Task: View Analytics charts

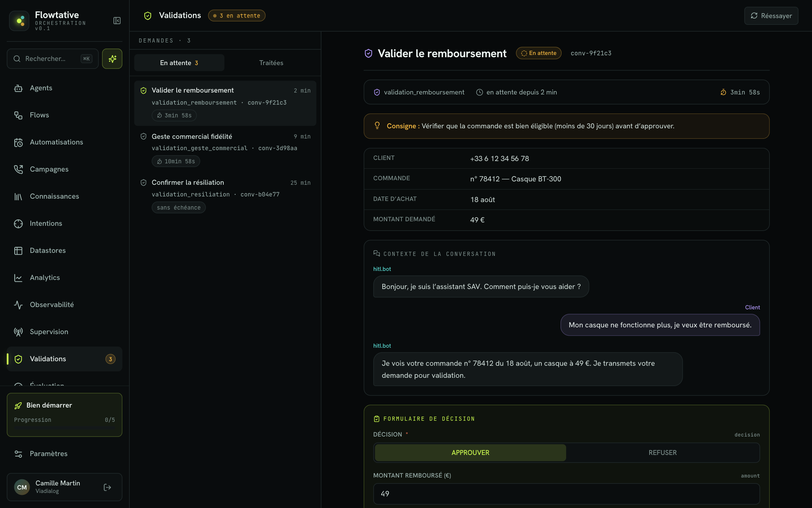Action: (x=64, y=278)
